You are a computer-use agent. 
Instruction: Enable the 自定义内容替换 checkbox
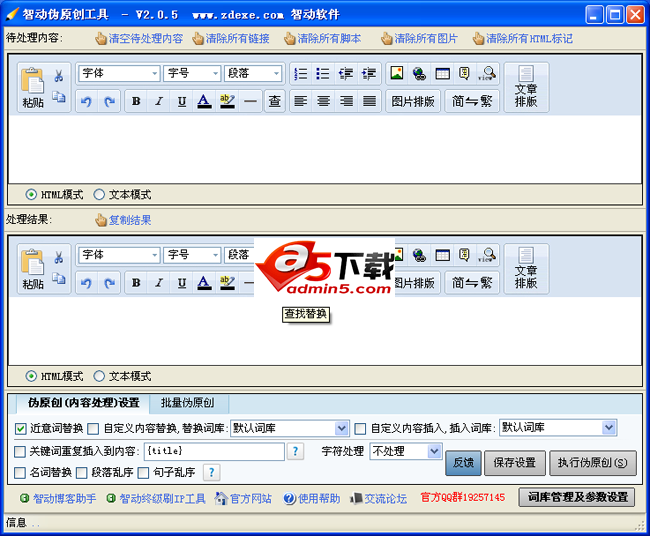point(93,429)
